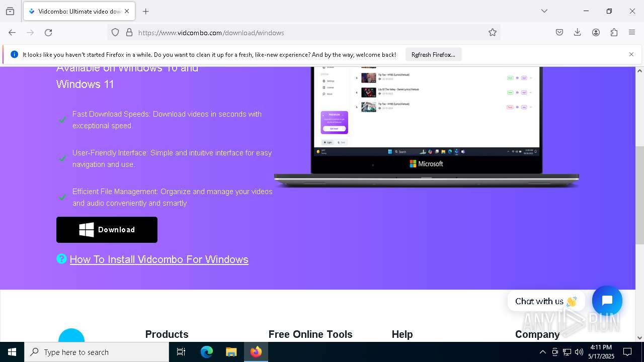Click the Windows 11 heading text
Screen dimensions: 644x362
(x=85, y=84)
